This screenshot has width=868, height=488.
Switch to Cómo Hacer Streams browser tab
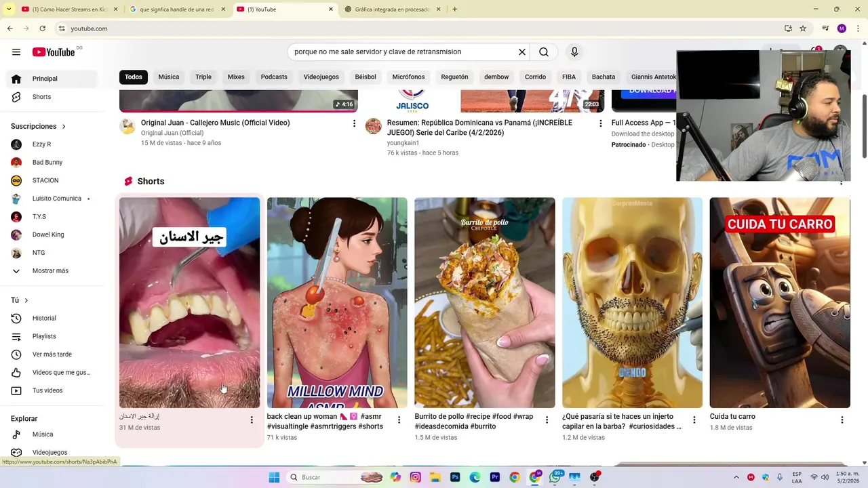(x=70, y=9)
